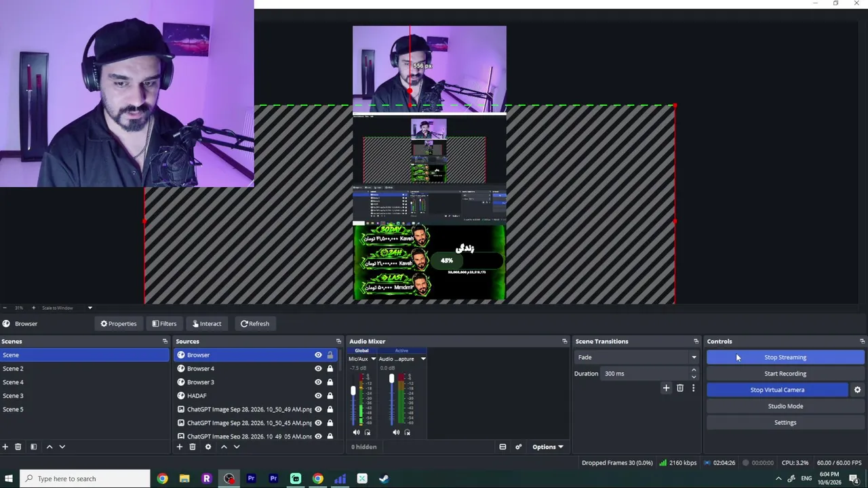The image size is (868, 488).
Task: Delete selected source using Sources trash icon
Action: (x=193, y=447)
